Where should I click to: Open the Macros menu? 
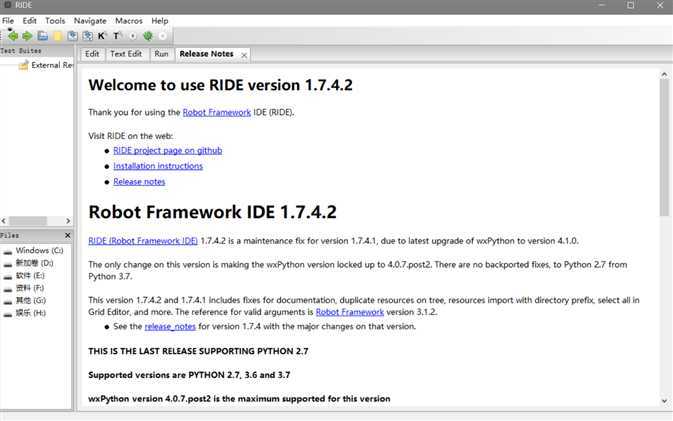tap(129, 21)
